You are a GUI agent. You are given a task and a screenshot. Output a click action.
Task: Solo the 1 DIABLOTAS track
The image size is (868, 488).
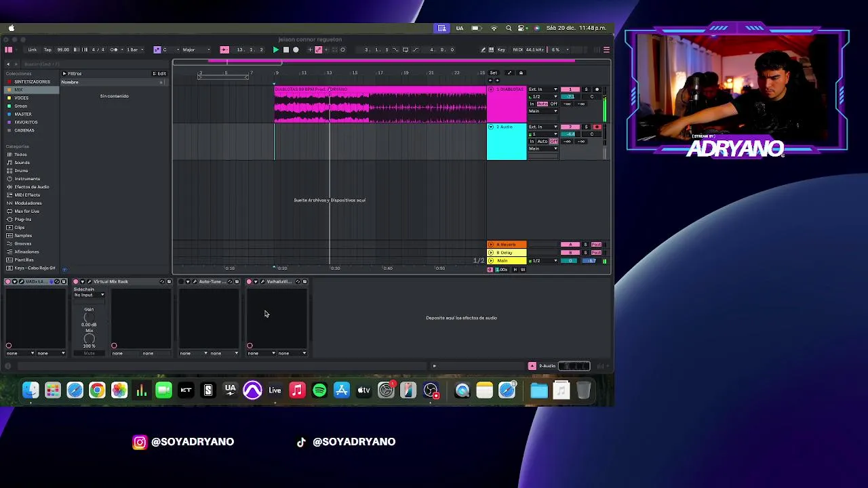click(586, 89)
